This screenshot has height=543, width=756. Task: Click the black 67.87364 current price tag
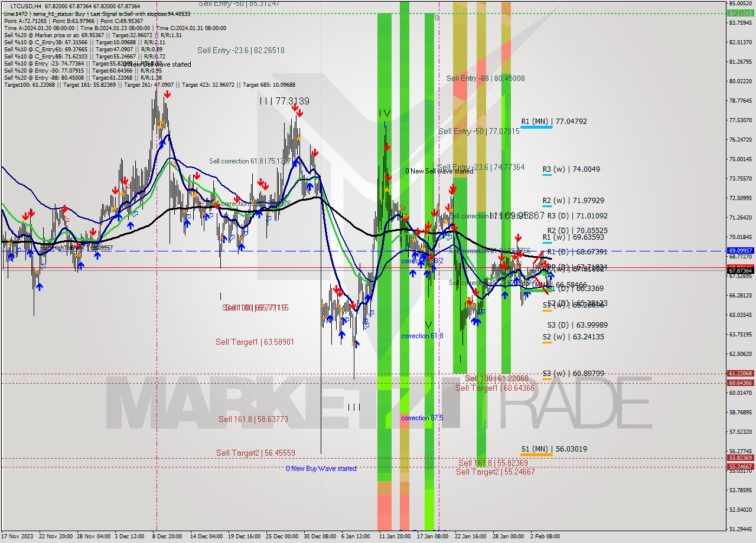(741, 270)
